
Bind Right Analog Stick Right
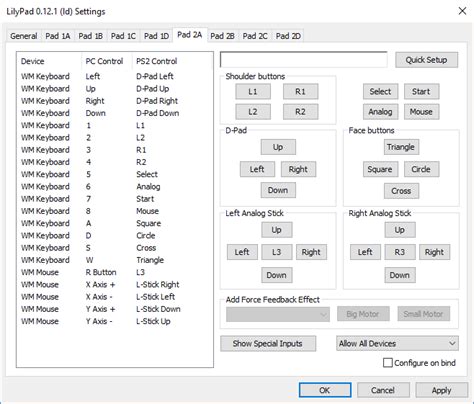[434, 252]
